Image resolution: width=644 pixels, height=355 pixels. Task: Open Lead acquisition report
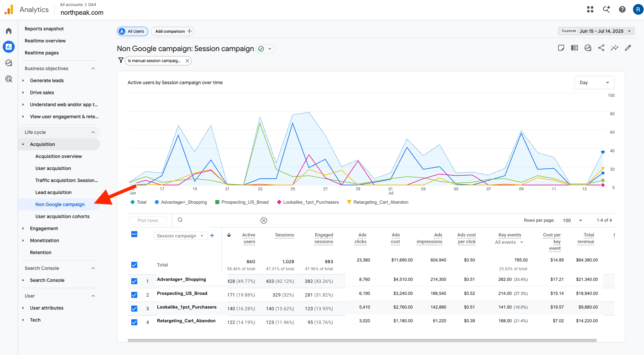click(53, 192)
